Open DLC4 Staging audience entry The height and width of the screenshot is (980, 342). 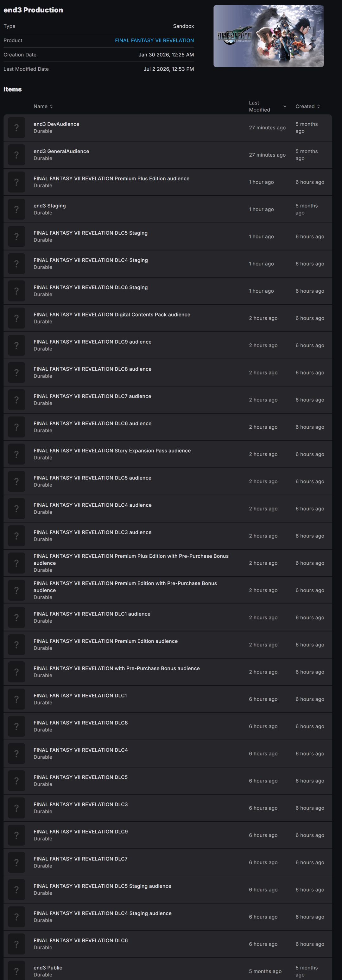click(x=168, y=917)
